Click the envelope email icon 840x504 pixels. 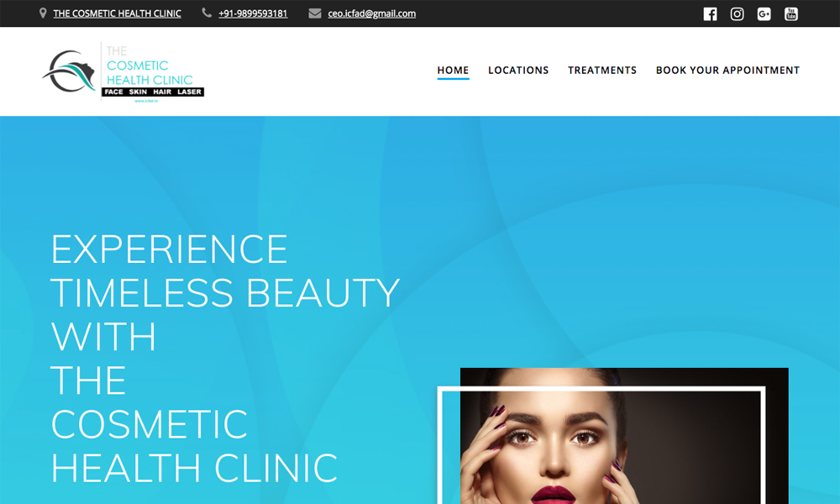(x=315, y=13)
